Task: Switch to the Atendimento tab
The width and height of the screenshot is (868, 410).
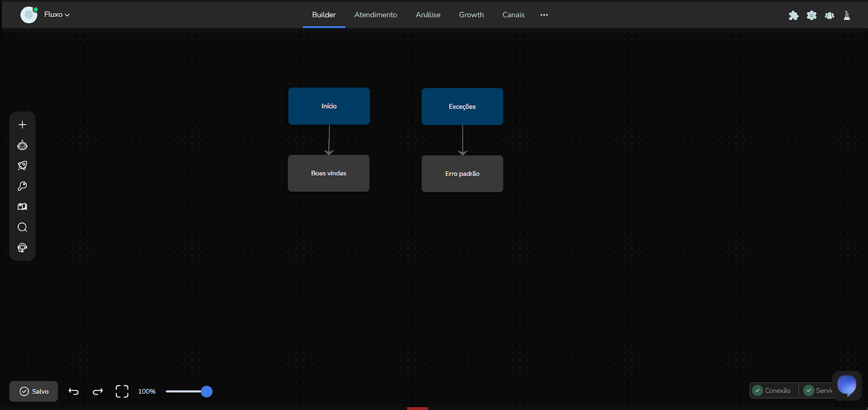Action: point(375,15)
